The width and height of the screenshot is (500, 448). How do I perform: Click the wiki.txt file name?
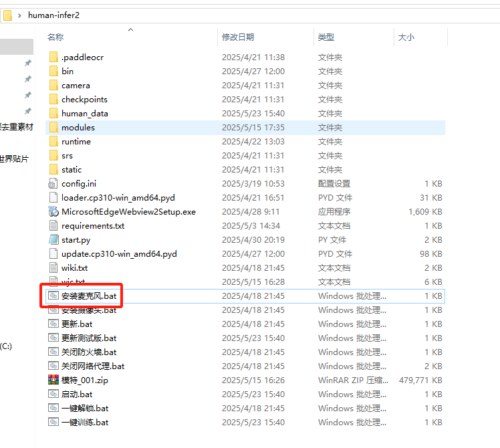pos(75,267)
